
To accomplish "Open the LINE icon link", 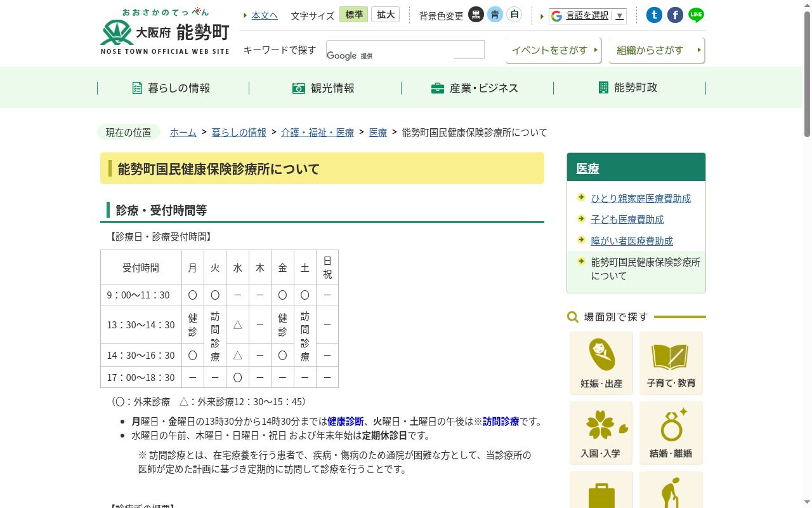I will click(x=696, y=15).
